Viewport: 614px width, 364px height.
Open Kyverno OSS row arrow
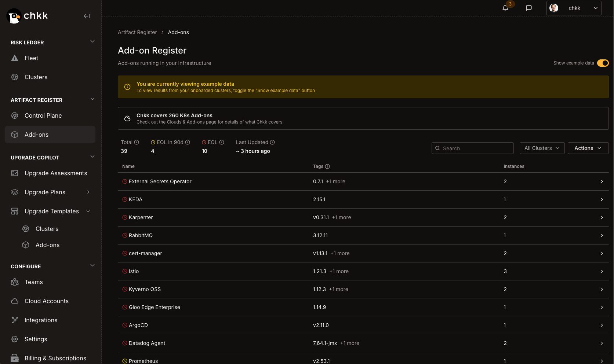[602, 289]
